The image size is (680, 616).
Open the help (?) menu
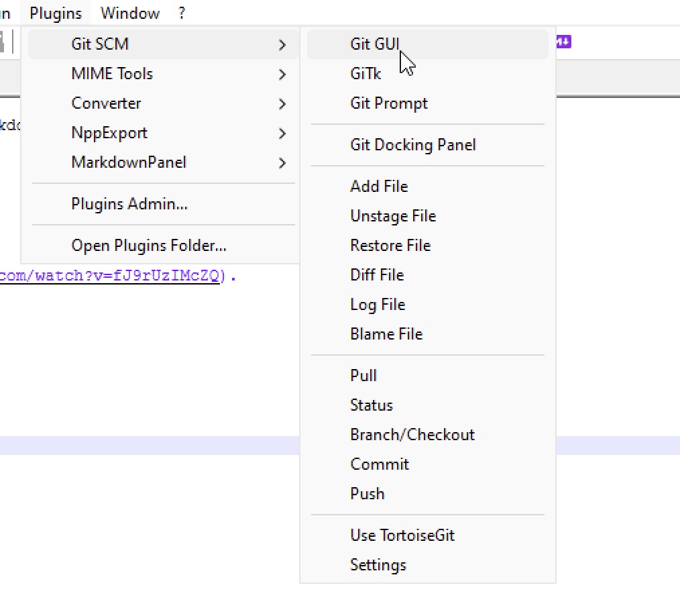(181, 12)
